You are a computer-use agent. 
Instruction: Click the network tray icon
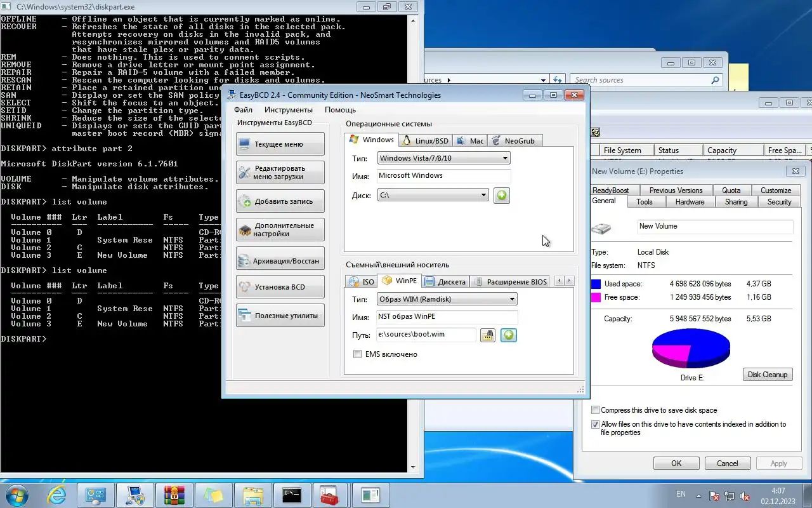730,496
